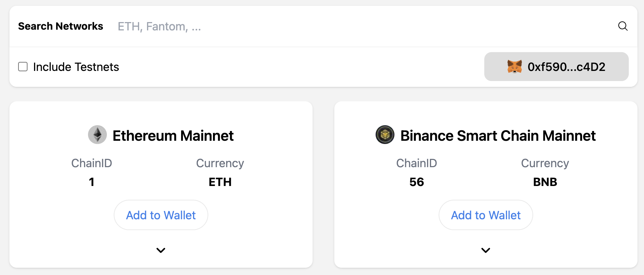Select the Binance Smart Chain Mainnet title
The height and width of the screenshot is (275, 644).
[x=498, y=136]
